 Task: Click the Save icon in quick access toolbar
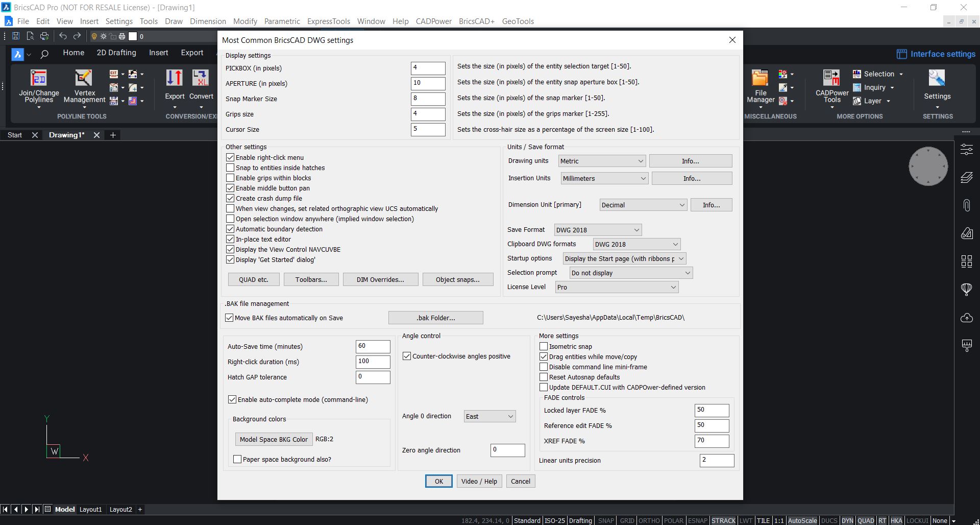(x=16, y=36)
